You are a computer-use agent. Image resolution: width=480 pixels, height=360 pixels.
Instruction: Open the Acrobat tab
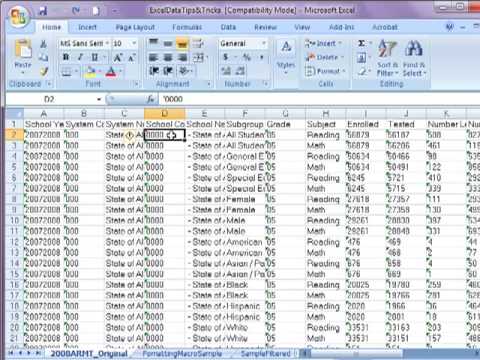point(385,27)
